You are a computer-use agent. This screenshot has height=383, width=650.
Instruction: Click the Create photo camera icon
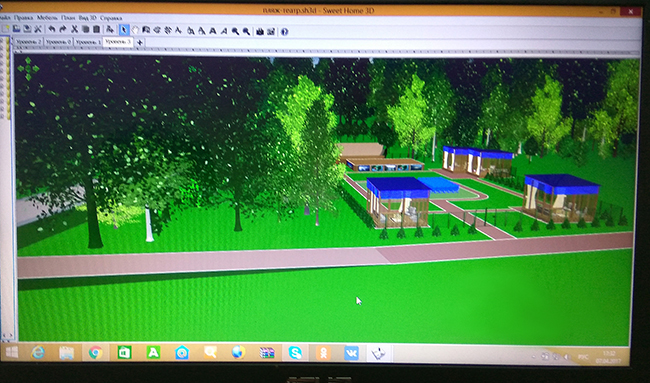click(x=260, y=32)
